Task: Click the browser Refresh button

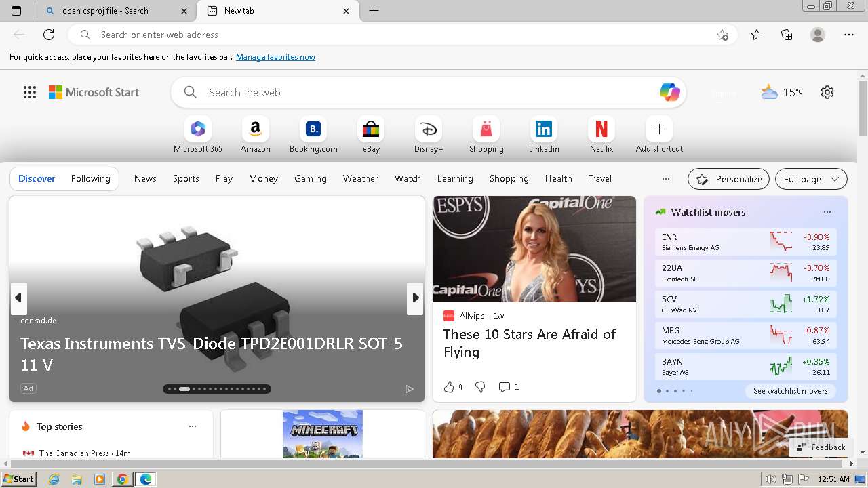Action: pos(49,35)
